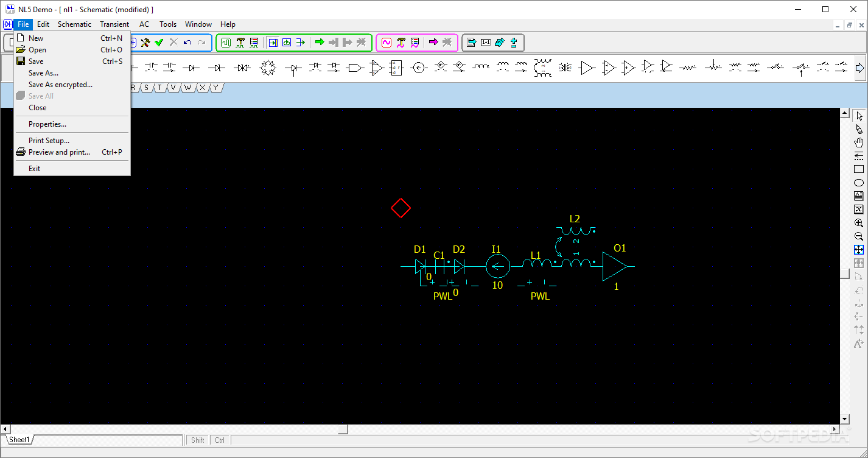Select the pencil wire-drawing tool
868x458 pixels.
click(859, 129)
